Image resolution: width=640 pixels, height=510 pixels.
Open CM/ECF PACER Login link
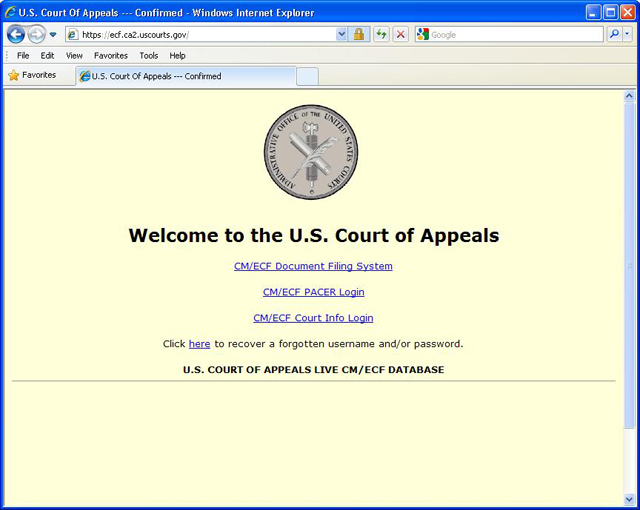tap(313, 292)
